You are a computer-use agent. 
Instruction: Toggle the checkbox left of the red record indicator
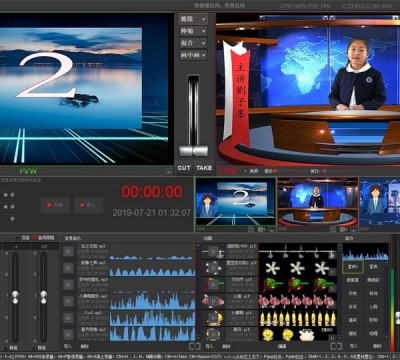[17, 238]
